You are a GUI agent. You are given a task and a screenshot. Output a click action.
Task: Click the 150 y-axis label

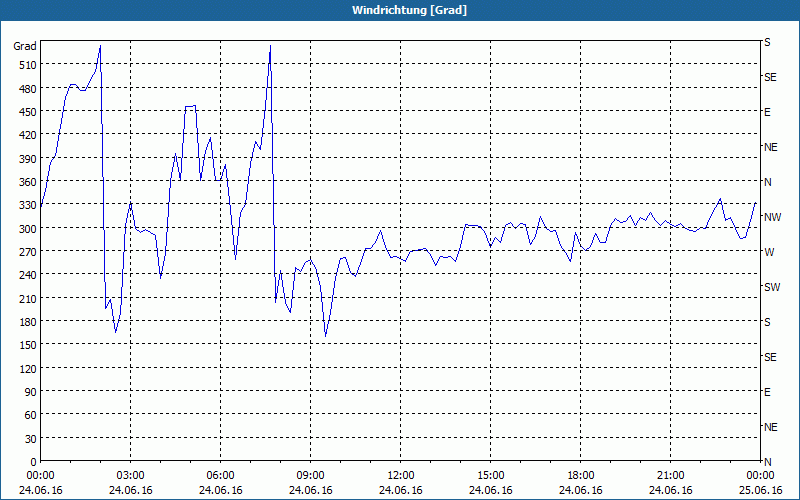pyautogui.click(x=28, y=345)
